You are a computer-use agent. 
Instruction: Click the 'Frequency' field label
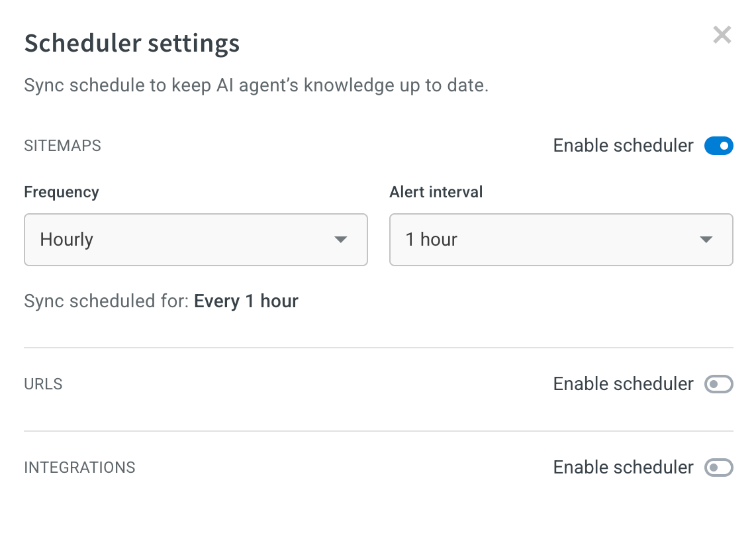(62, 192)
